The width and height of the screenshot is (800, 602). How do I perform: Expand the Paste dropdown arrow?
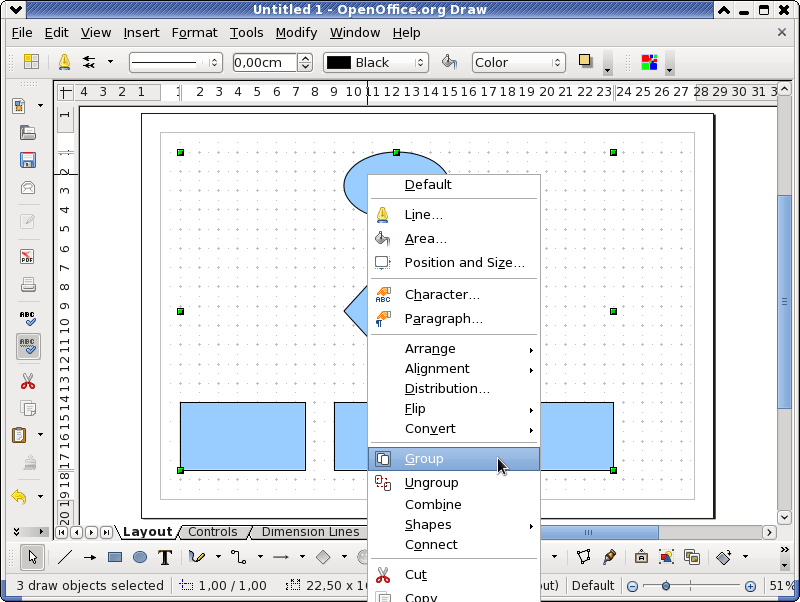(x=40, y=435)
